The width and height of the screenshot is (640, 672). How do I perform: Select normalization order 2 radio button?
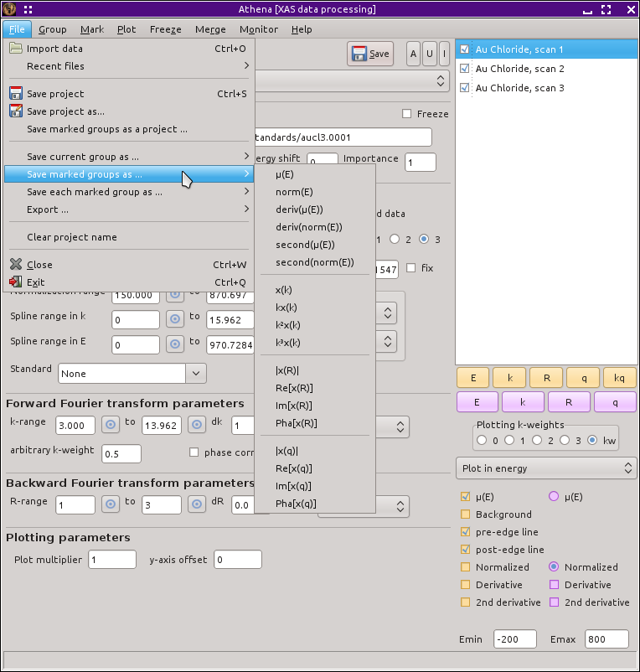click(395, 239)
